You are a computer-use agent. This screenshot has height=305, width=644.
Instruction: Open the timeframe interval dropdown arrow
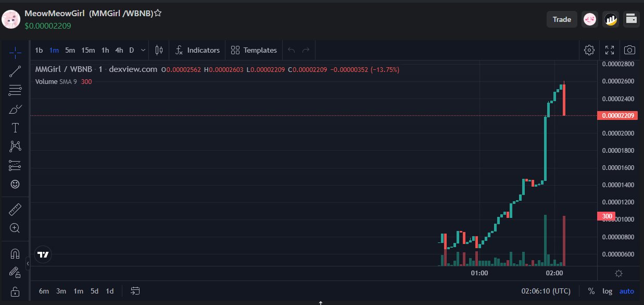(x=143, y=50)
